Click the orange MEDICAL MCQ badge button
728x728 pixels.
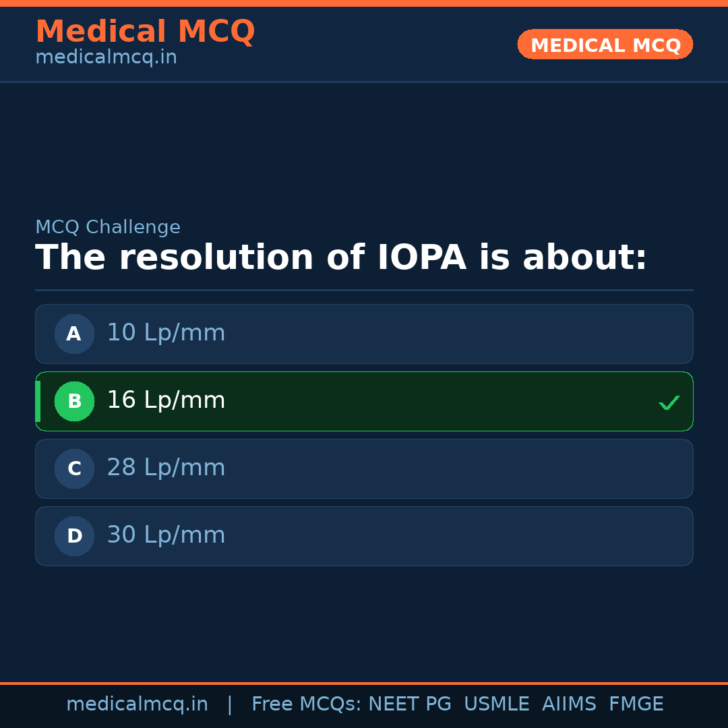coord(605,44)
